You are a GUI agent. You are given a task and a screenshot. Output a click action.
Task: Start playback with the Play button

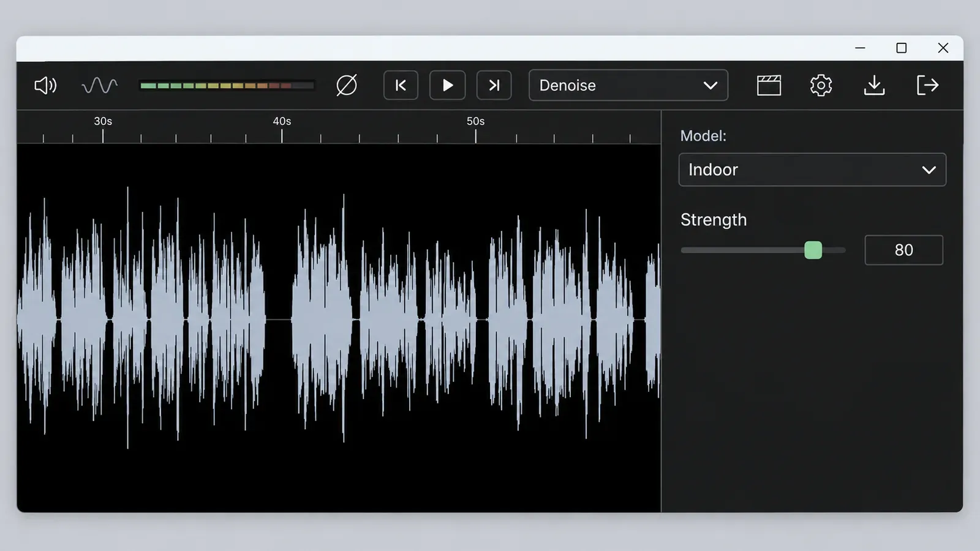447,85
